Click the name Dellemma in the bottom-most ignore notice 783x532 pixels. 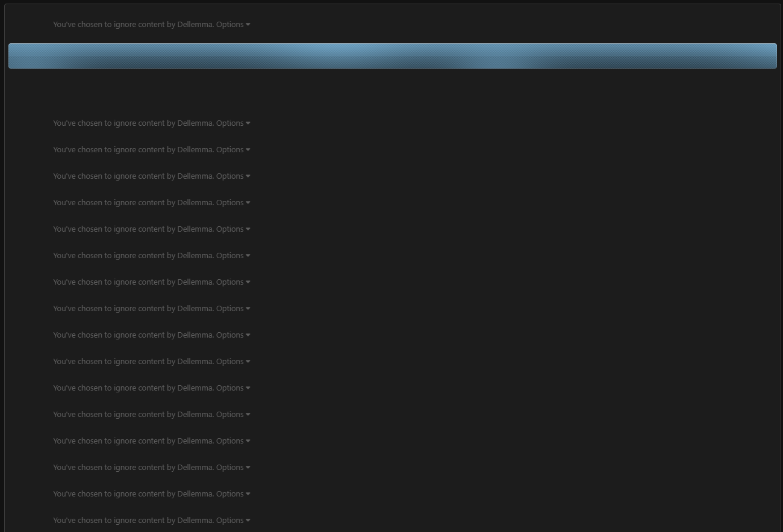point(195,521)
